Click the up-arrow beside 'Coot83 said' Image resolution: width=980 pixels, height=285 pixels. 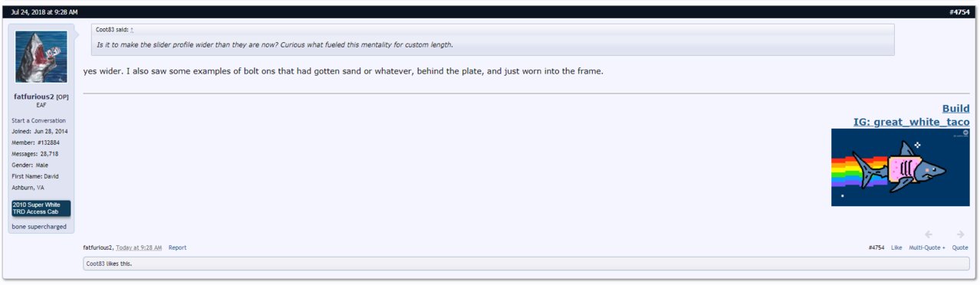coord(132,29)
